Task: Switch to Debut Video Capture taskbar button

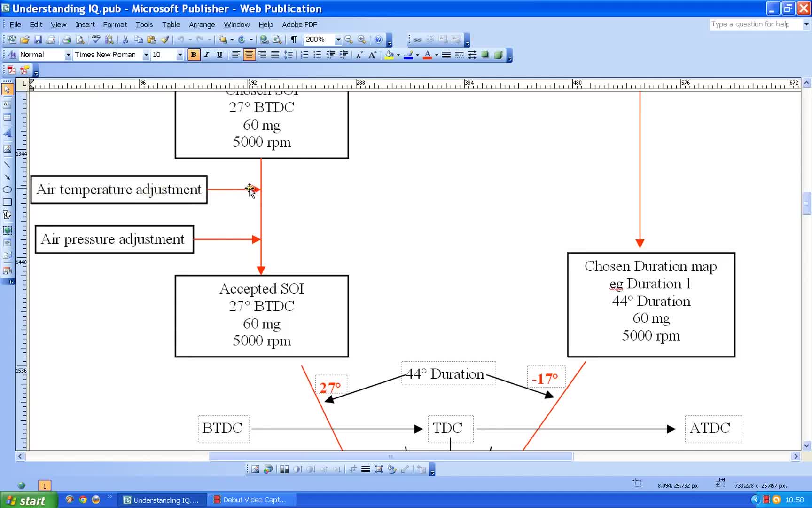Action: point(253,500)
